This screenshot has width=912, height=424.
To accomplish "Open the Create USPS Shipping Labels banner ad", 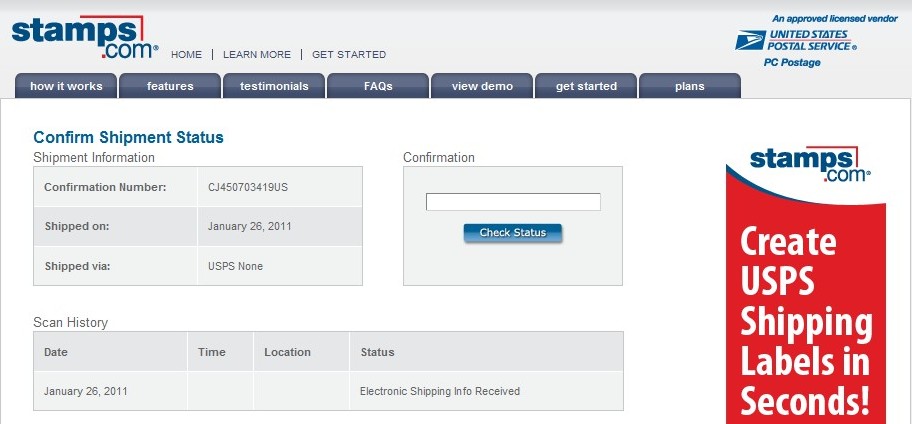I will click(x=806, y=285).
